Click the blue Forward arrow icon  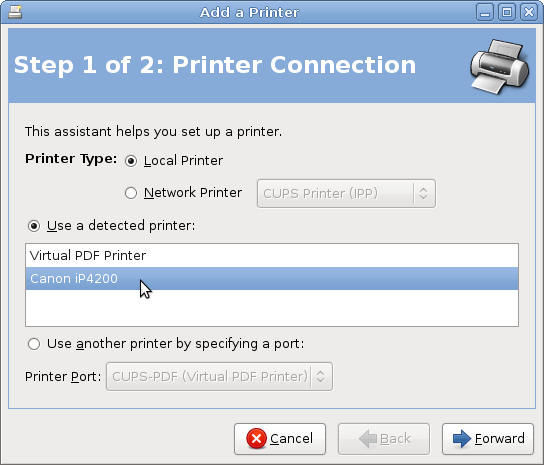click(462, 439)
